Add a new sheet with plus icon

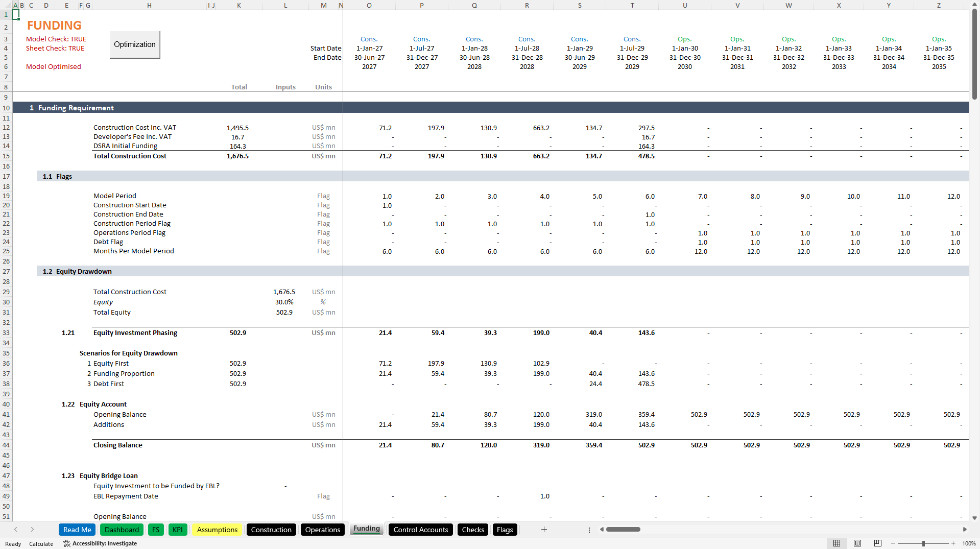coord(544,530)
